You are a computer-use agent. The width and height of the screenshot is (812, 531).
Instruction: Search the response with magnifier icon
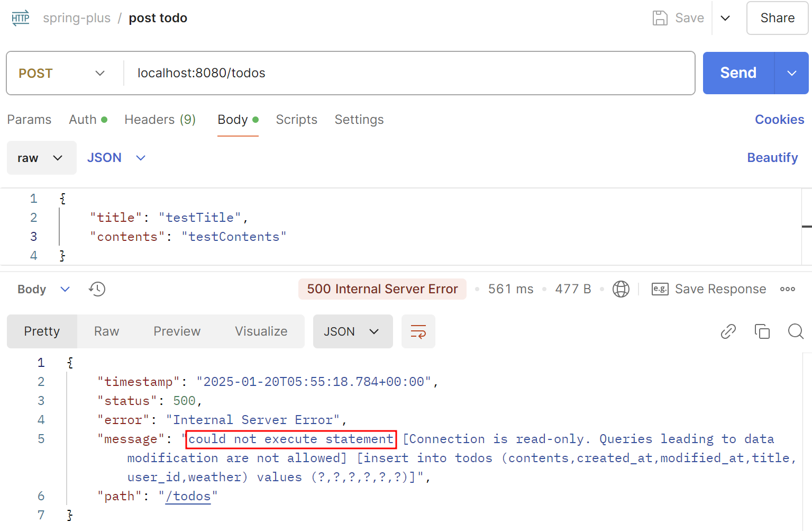(x=796, y=331)
